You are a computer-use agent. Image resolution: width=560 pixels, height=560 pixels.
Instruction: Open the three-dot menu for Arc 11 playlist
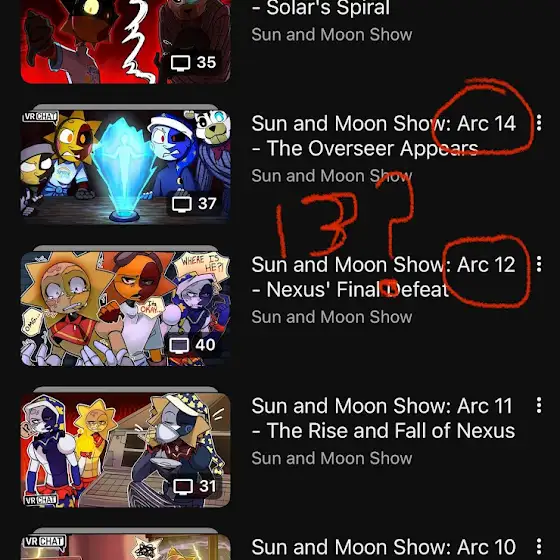coord(539,405)
